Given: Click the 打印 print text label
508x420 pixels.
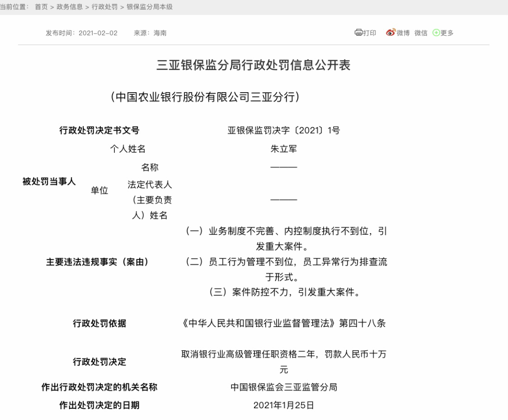Looking at the screenshot, I should (x=369, y=32).
